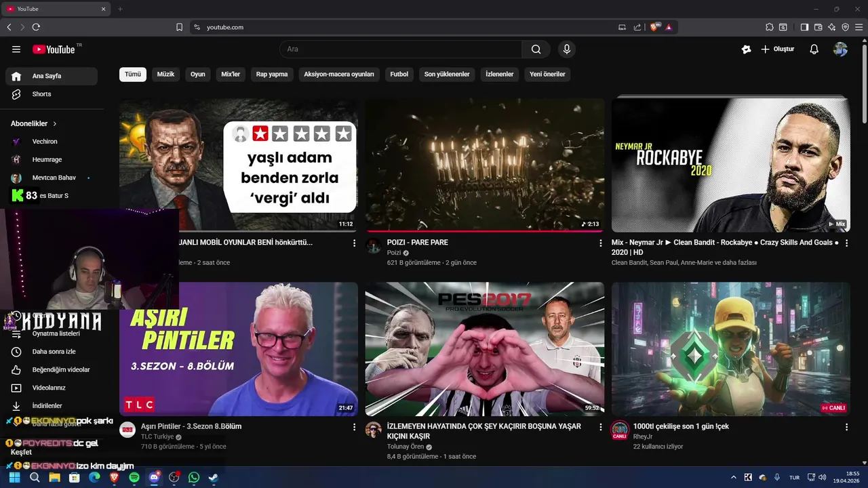The width and height of the screenshot is (868, 488).
Task: Open Daha sonra izle list
Action: [x=52, y=352]
